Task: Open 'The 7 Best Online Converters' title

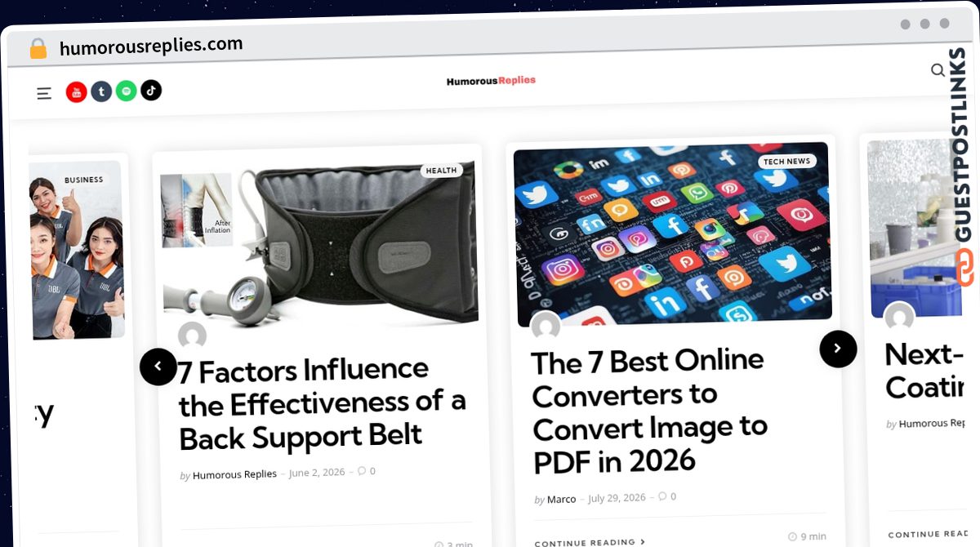Action: click(x=649, y=411)
